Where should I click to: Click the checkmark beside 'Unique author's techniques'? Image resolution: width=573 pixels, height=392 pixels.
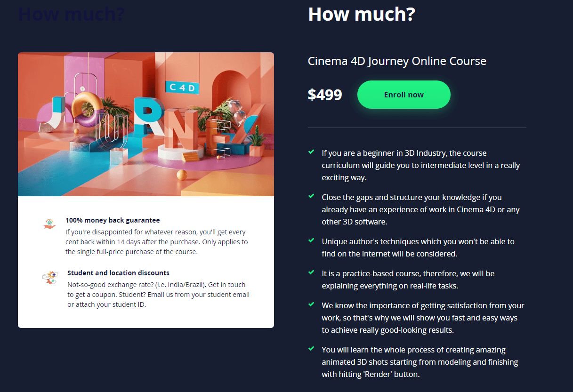pyautogui.click(x=311, y=240)
